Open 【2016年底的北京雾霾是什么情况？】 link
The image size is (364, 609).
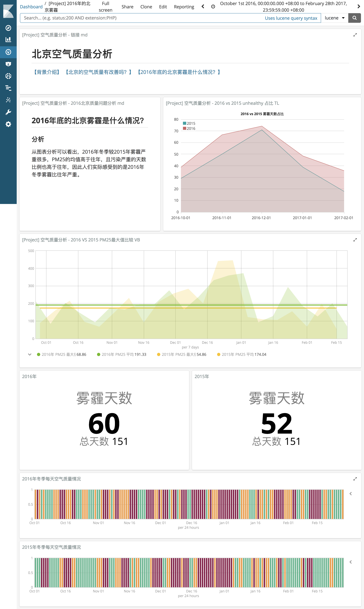click(179, 72)
